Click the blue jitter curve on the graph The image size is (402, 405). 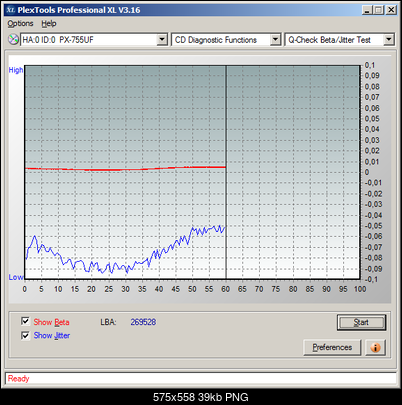pos(126,250)
